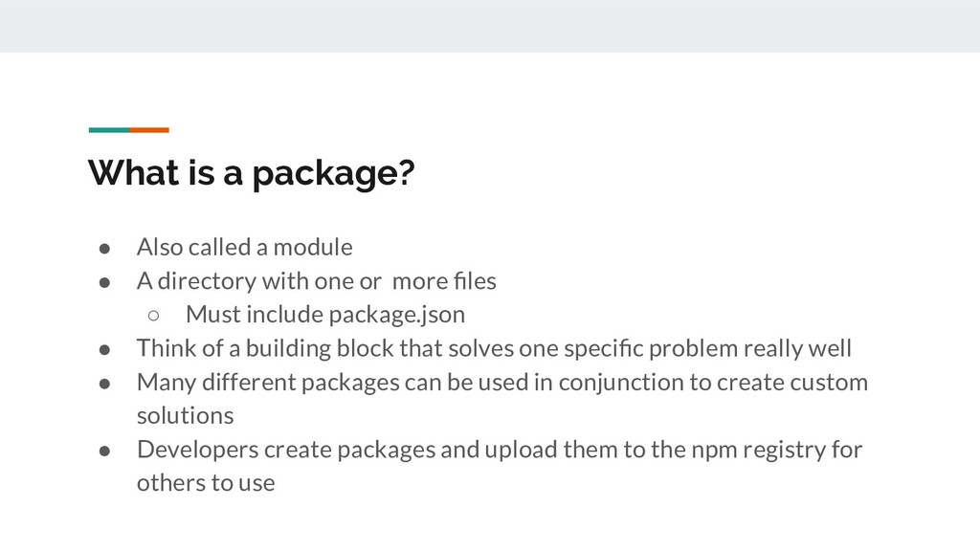This screenshot has height=551, width=980.
Task: Click the teal segment of the accent bar
Action: coord(109,130)
